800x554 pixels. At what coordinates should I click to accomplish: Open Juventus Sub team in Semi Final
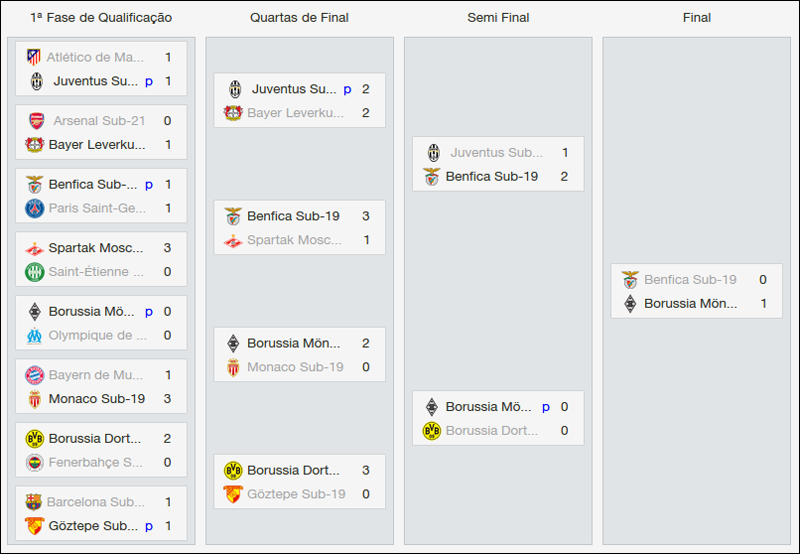click(496, 153)
